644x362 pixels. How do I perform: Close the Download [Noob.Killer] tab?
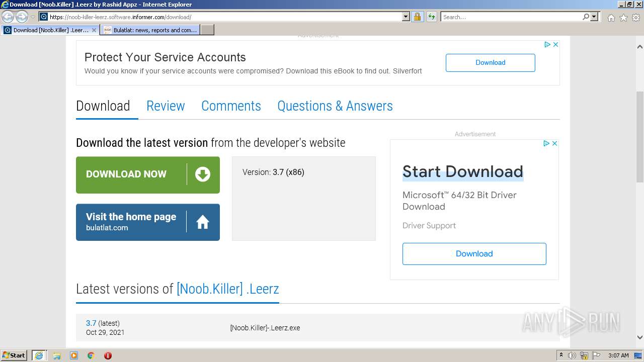click(x=94, y=30)
